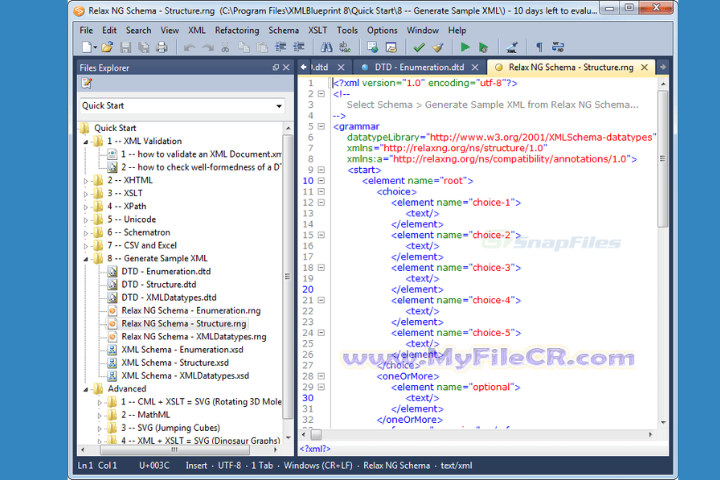
Task: Open Replace with the ab-ac icon
Action: tap(345, 47)
